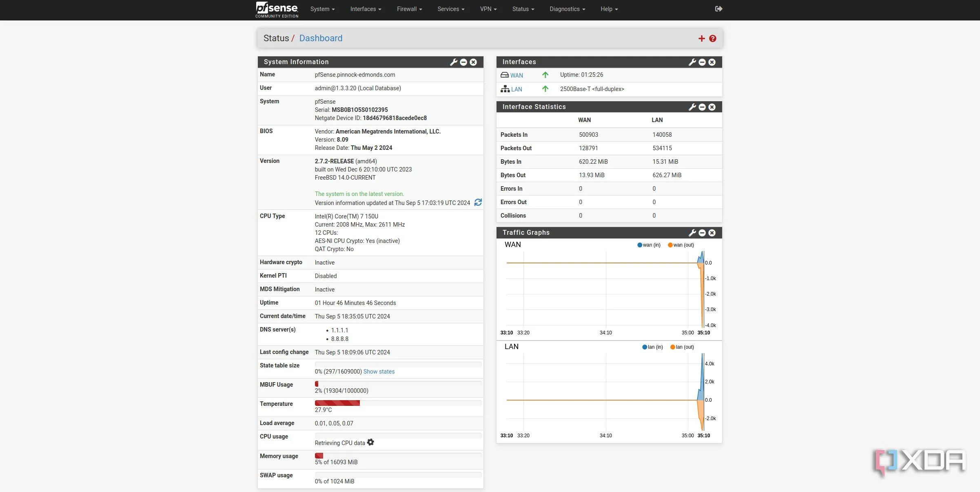Open Interface Statistics wrench settings
Viewport: 980px width, 492px height.
pyautogui.click(x=692, y=107)
